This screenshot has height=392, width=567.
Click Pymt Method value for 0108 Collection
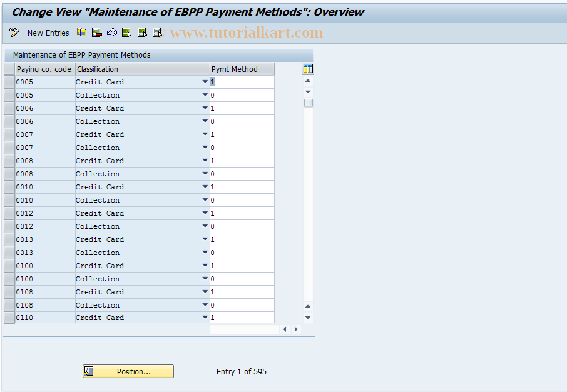click(242, 305)
